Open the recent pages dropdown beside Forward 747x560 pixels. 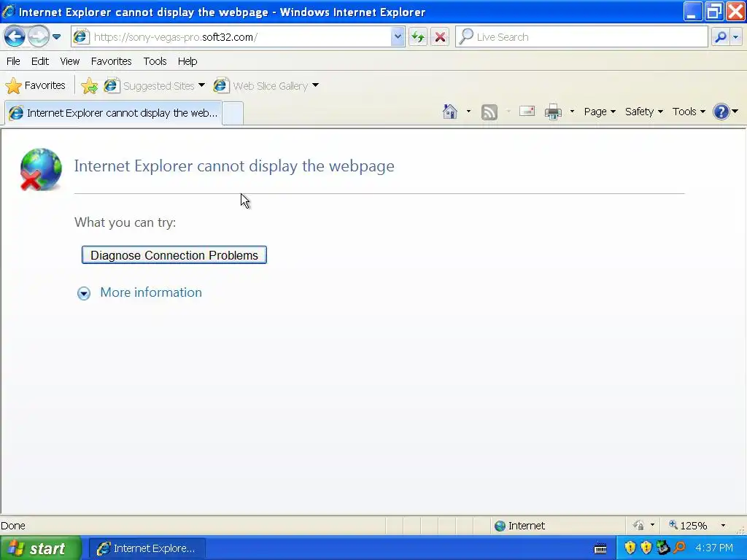[57, 36]
